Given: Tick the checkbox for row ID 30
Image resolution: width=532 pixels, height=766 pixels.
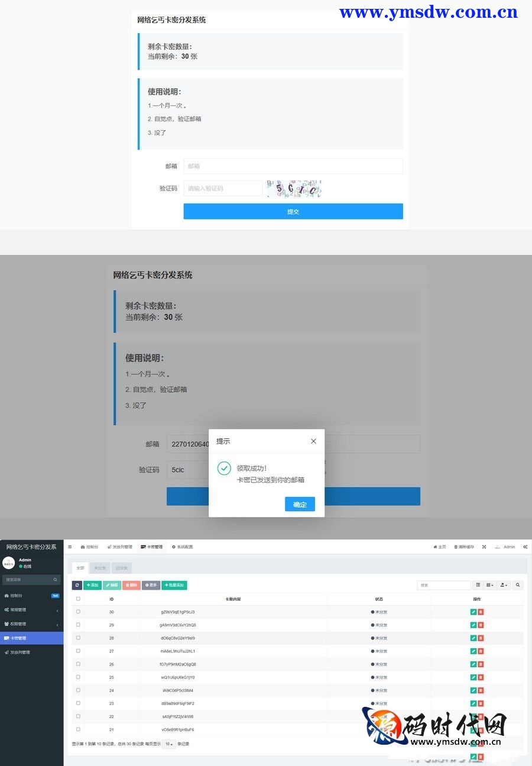Looking at the screenshot, I should 78,612.
